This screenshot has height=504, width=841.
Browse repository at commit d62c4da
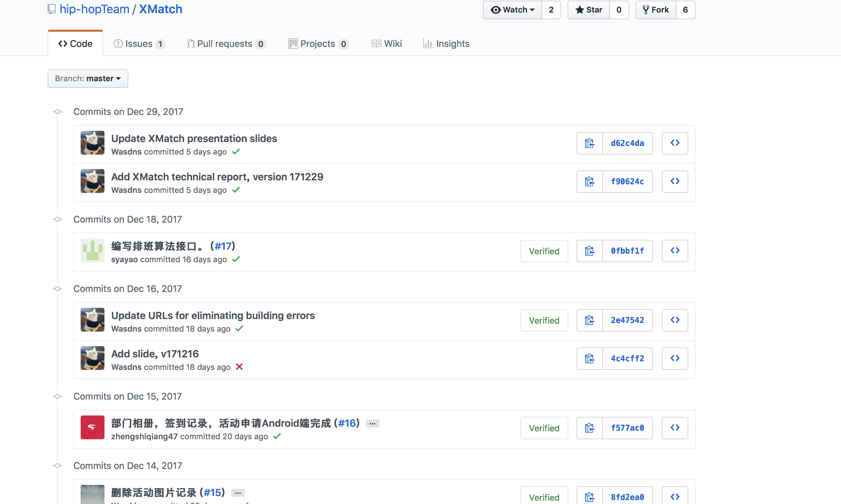675,143
